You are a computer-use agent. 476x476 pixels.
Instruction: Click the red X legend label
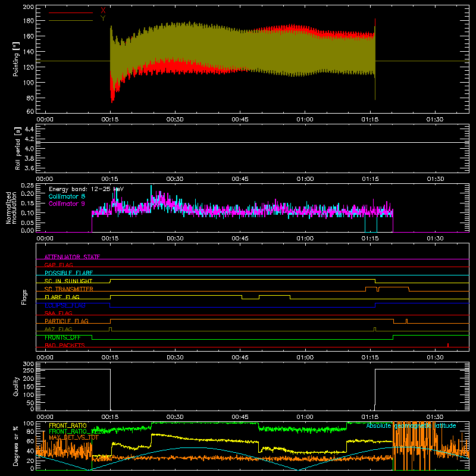pyautogui.click(x=103, y=10)
